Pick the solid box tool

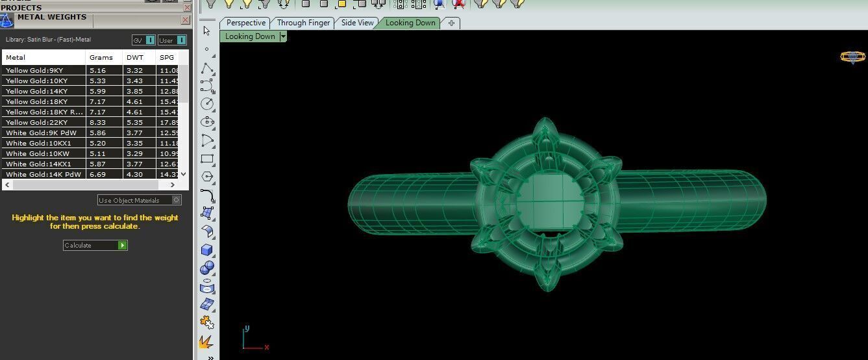[x=206, y=250]
